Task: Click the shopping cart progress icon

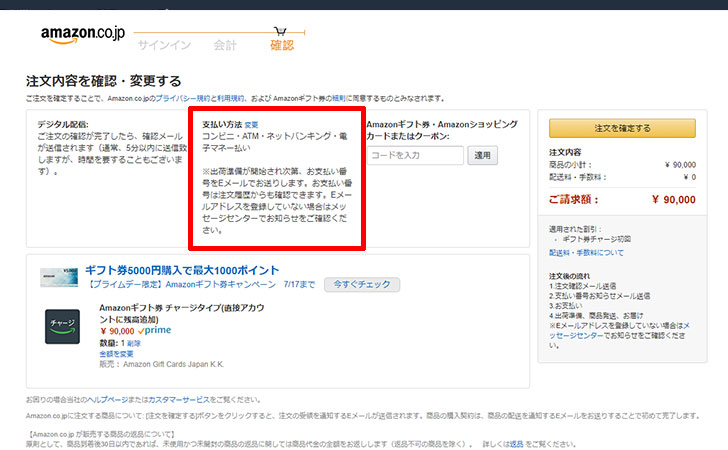Action: [280, 31]
